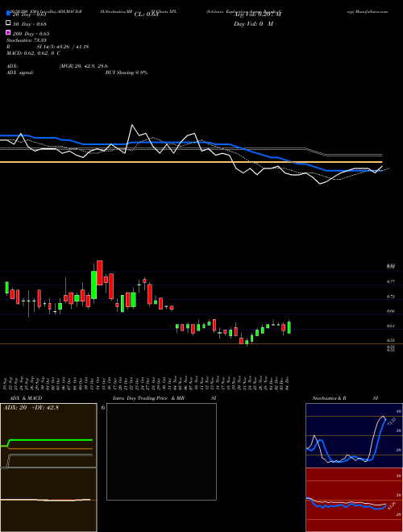Select the '200 Day = 0.65' legend text
Screen dimensions: 403x532
(31, 34)
